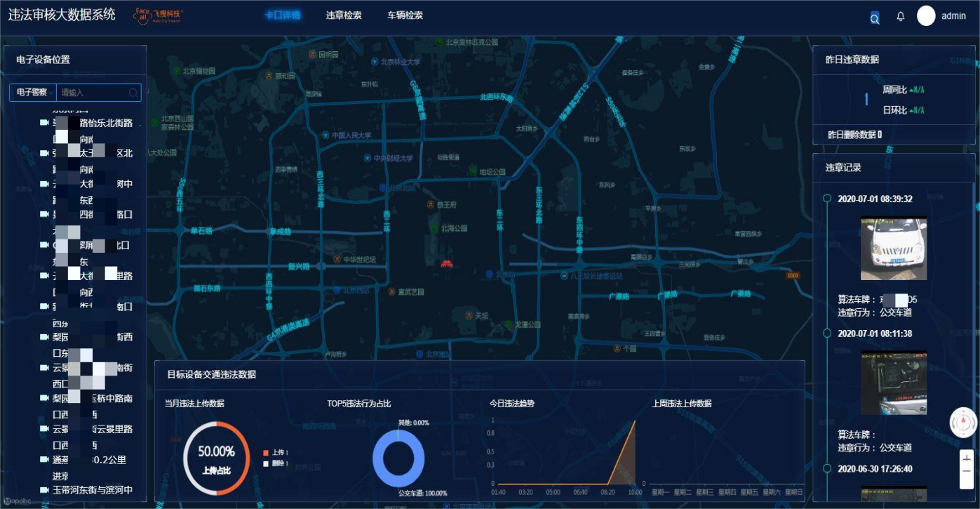This screenshot has height=509, width=980.
Task: Click the camera icon beside 路怡乐北街路
Action: [x=44, y=123]
